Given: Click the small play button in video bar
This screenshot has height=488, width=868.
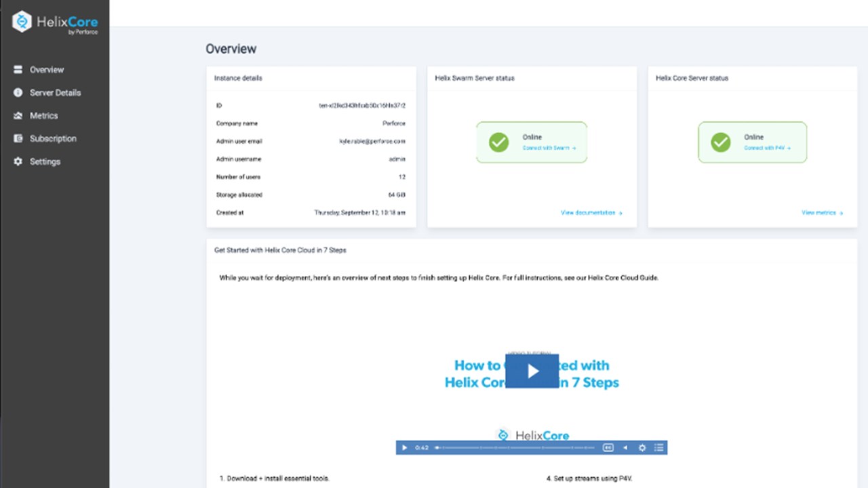Looking at the screenshot, I should click(x=405, y=448).
